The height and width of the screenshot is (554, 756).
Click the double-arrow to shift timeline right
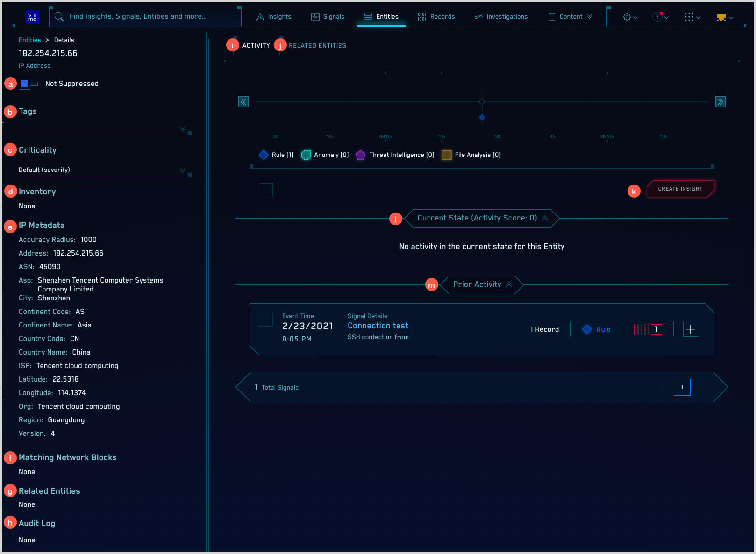point(720,101)
